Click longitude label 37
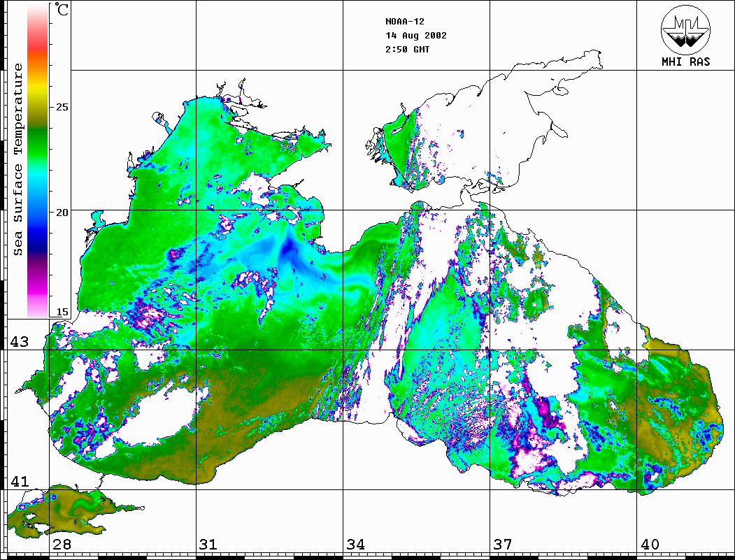Viewport: 735px width, 560px height. (503, 544)
